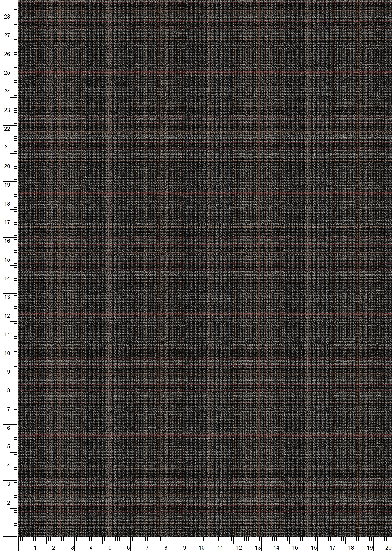Click the 7 label on the horizontal ruler
This screenshot has width=392, height=555.
[147, 548]
